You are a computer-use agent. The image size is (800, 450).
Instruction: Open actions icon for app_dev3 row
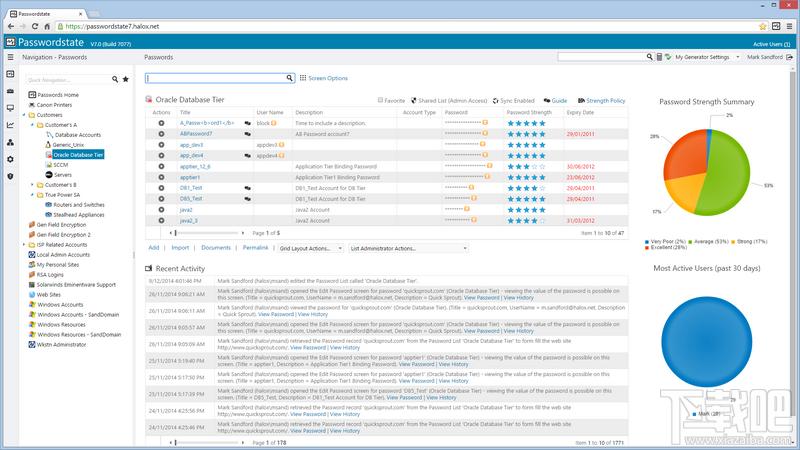[x=161, y=145]
